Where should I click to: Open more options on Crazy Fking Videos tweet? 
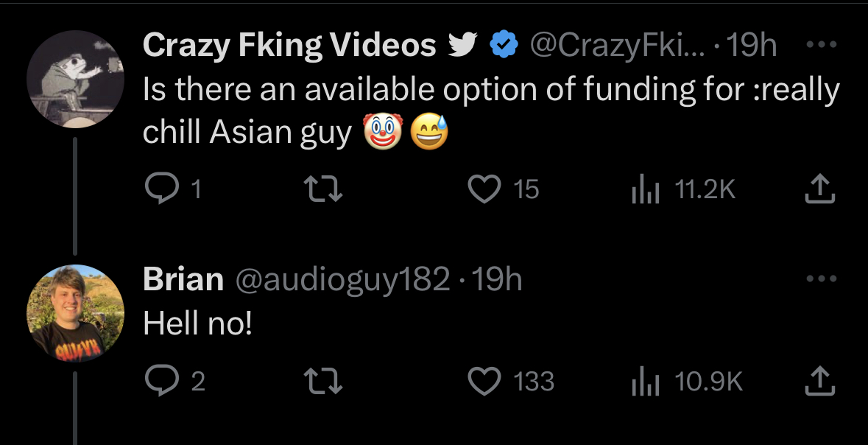tap(821, 45)
